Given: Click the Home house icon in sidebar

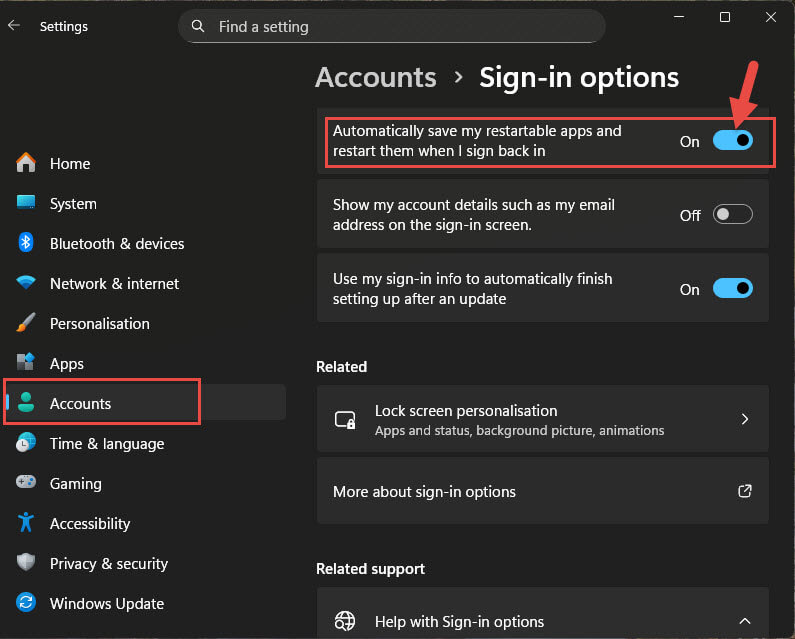Looking at the screenshot, I should click(26, 163).
